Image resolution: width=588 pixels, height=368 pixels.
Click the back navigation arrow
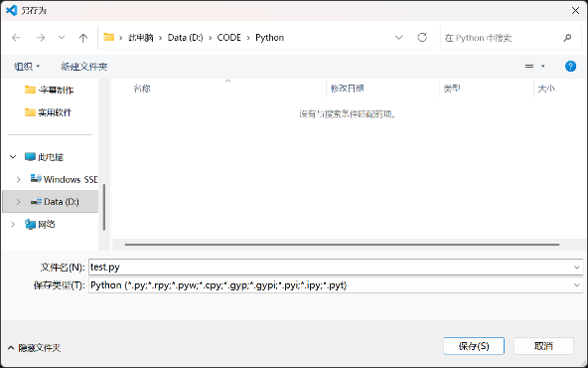(16, 38)
